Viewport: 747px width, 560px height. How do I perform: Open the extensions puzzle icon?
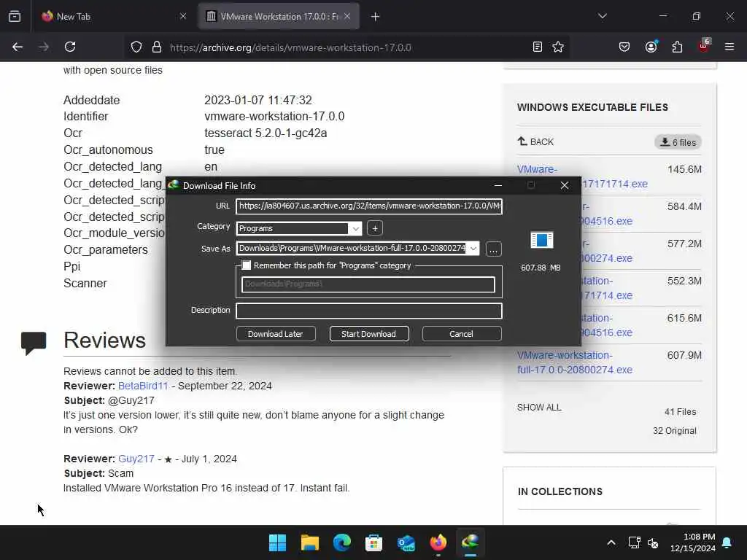point(677,47)
